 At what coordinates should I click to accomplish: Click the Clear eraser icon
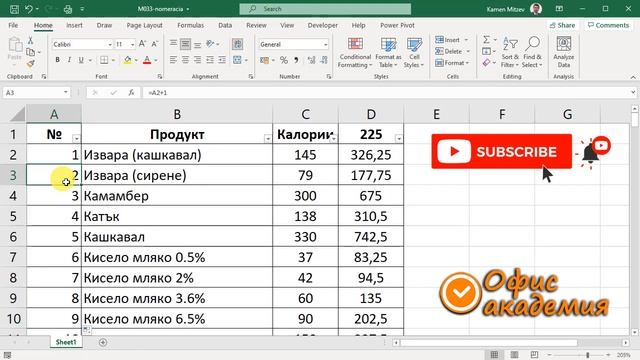[486, 63]
